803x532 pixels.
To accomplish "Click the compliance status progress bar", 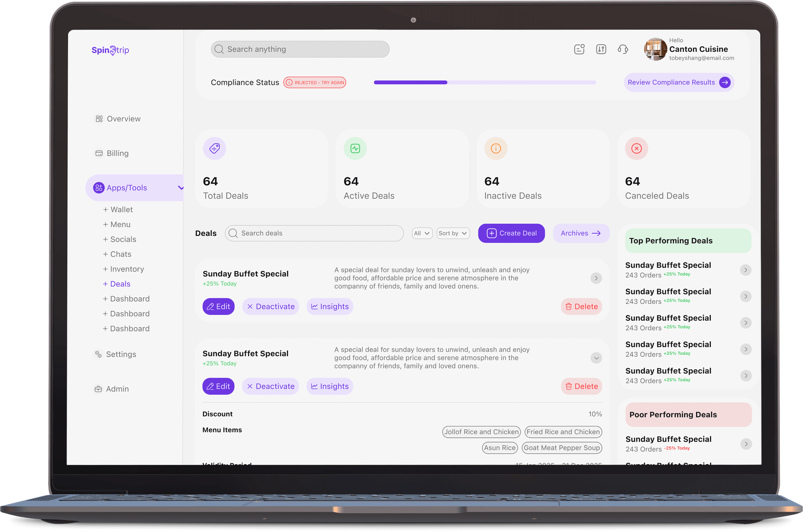I will (485, 83).
